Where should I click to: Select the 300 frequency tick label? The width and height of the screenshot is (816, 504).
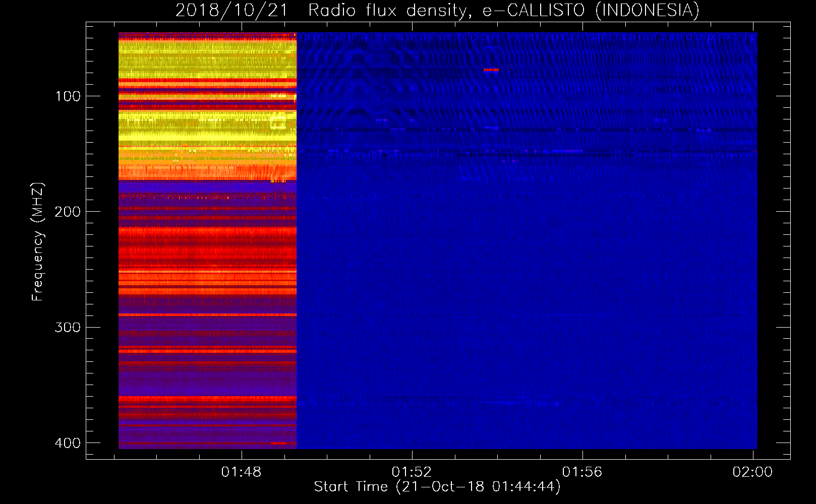tap(68, 327)
